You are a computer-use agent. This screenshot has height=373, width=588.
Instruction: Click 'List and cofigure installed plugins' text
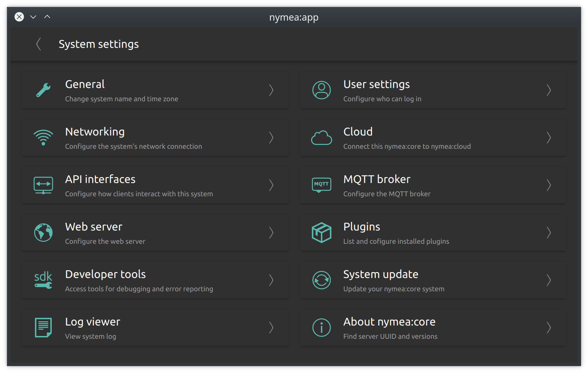(x=396, y=241)
